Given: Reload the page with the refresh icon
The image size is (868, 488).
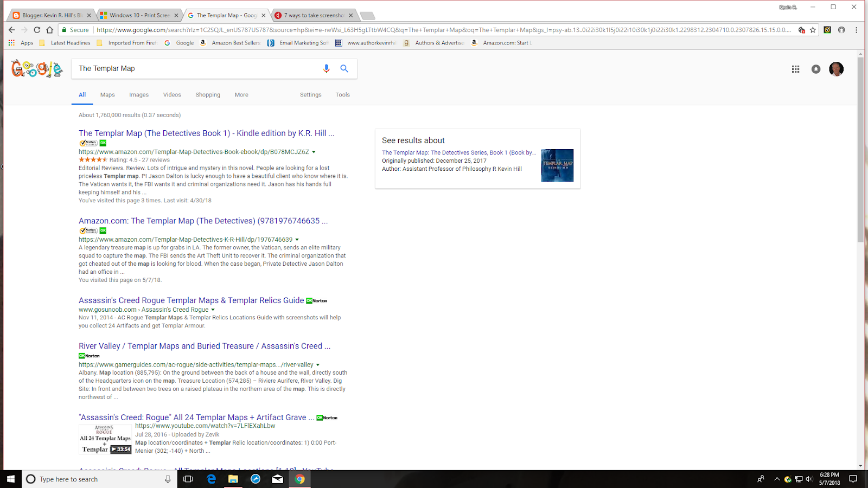Looking at the screenshot, I should coord(37,30).
